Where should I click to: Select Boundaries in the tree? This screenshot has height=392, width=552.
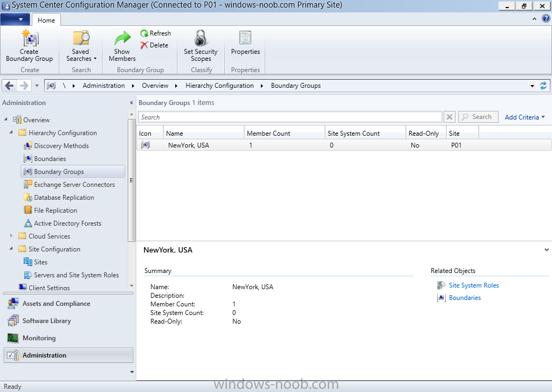coord(50,158)
